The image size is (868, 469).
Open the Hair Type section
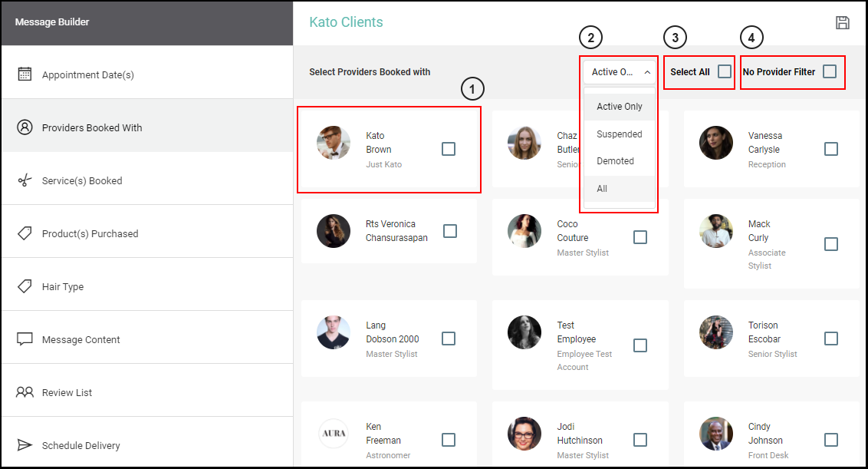147,286
